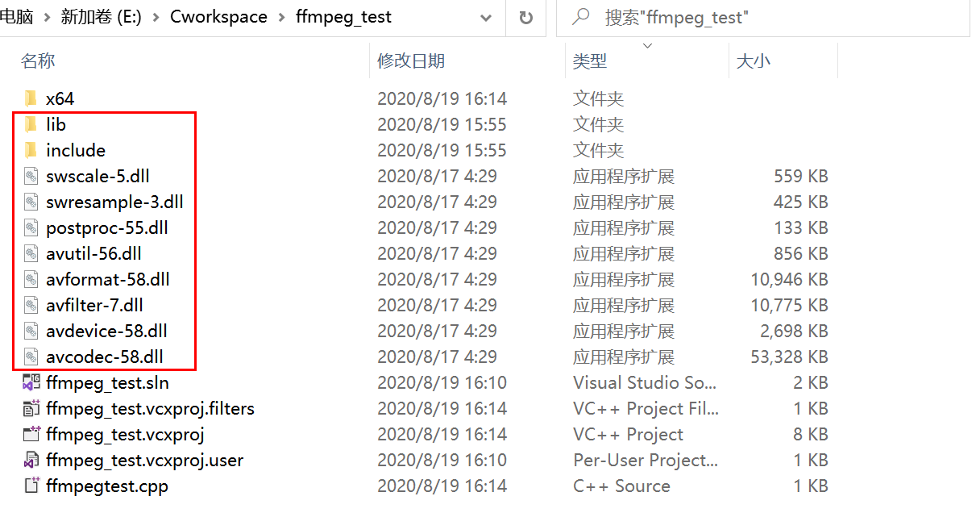Expand the chevron after 新加卷 (E:) breadcrumb
This screenshot has height=513, width=980.
[156, 17]
